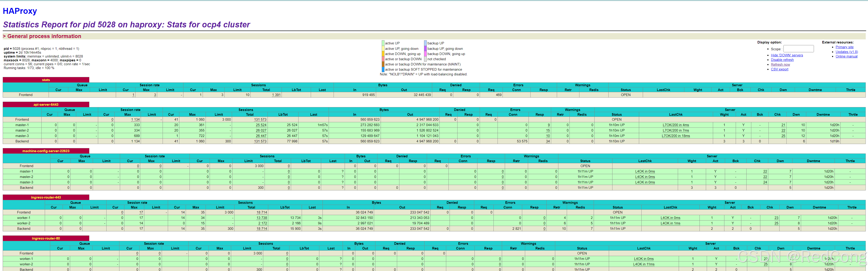Click the Scope input field
868x271 pixels.
[798, 49]
